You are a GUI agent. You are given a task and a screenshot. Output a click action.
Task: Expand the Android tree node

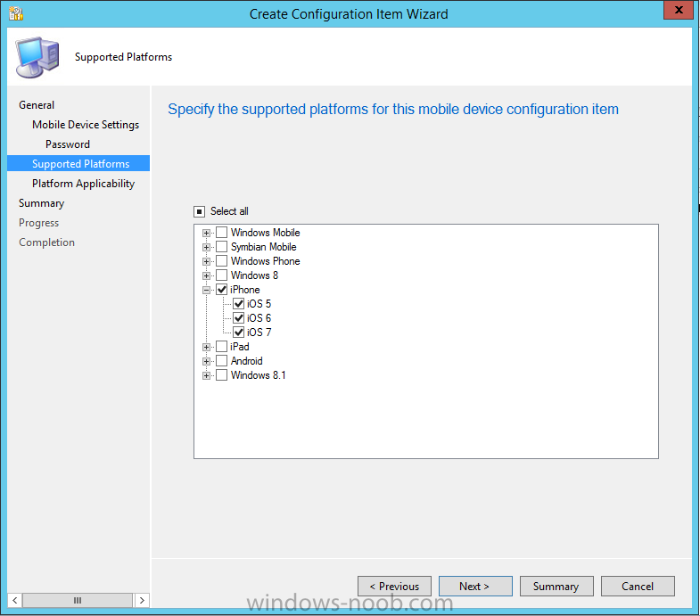pos(206,362)
